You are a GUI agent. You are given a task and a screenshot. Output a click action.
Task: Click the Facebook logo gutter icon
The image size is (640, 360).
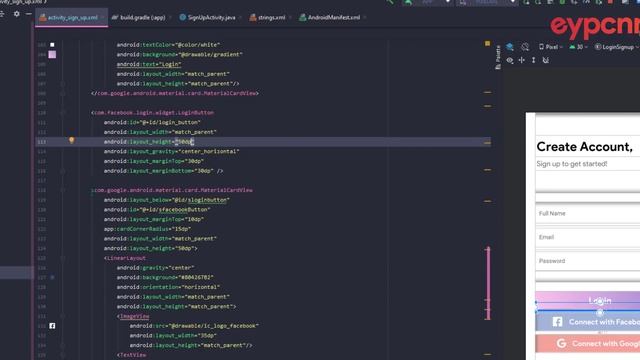coord(52,326)
